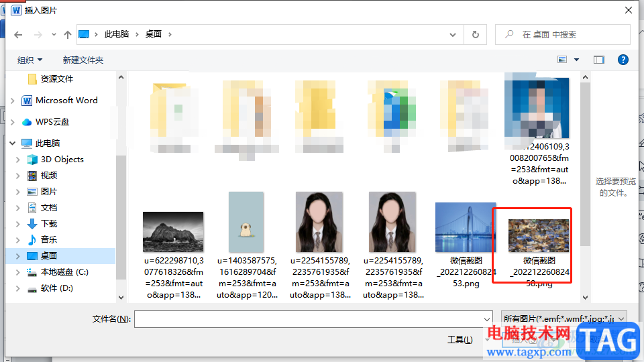Click 新建文件夹 button
The width and height of the screenshot is (644, 362).
[83, 60]
